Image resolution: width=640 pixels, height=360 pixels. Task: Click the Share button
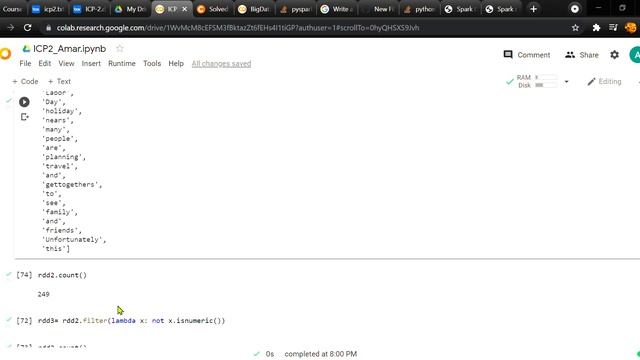[x=582, y=55]
